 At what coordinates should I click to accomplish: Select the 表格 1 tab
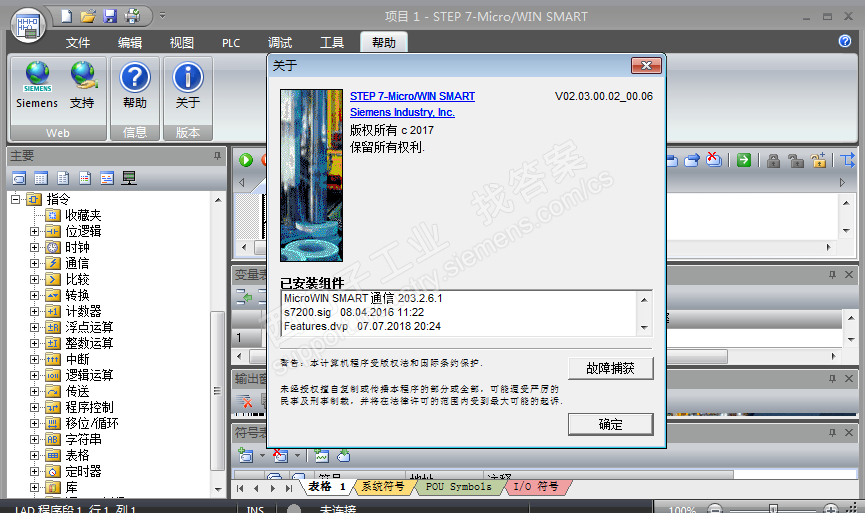(327, 487)
